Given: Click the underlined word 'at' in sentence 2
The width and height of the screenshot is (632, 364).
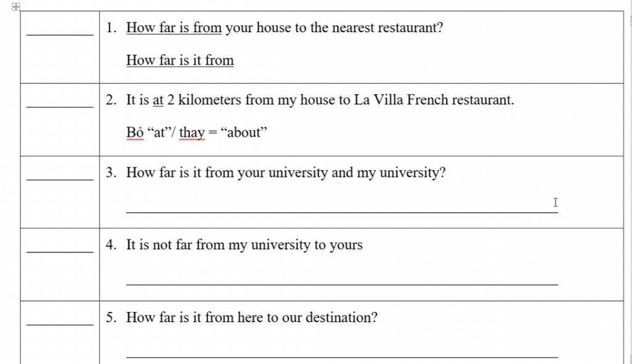Looking at the screenshot, I should (x=158, y=100).
